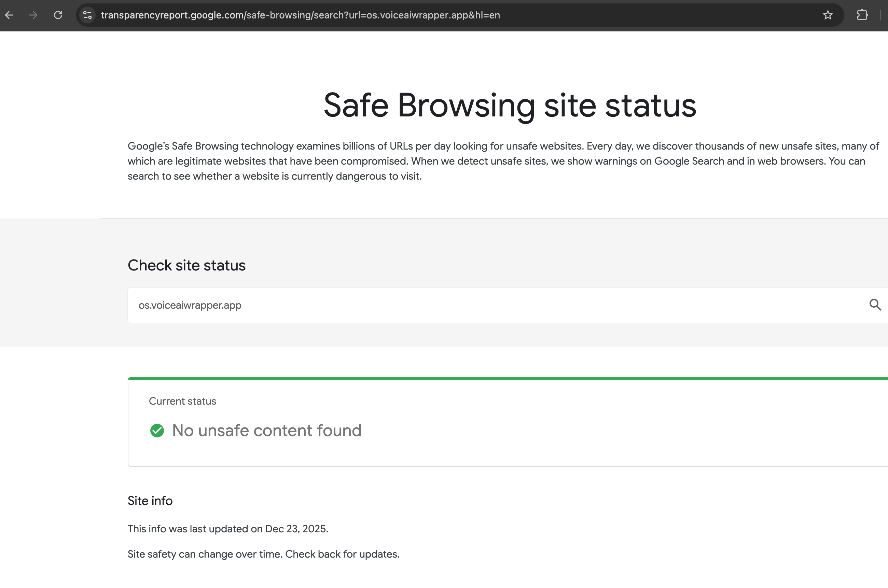This screenshot has height=588, width=888.
Task: Click the 'Check site status' heading
Action: 186,265
